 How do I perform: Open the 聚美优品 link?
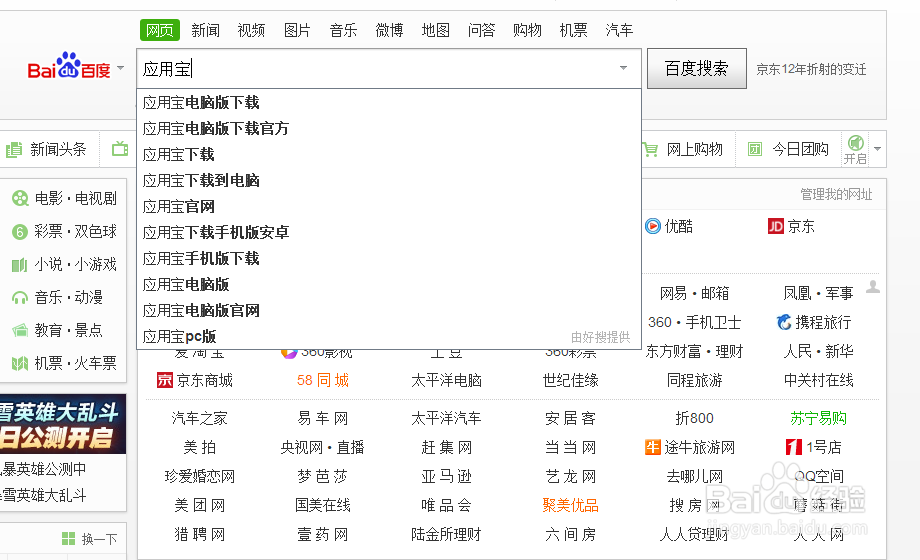[571, 505]
